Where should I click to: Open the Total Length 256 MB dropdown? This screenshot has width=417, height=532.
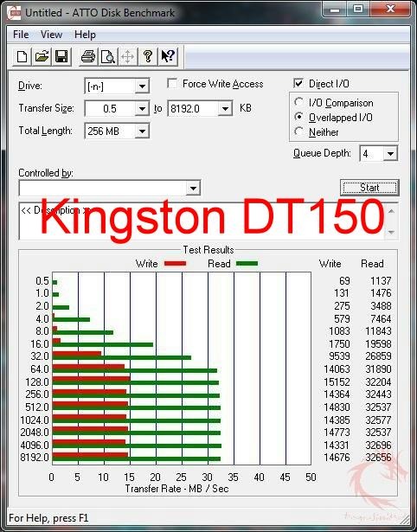142,131
